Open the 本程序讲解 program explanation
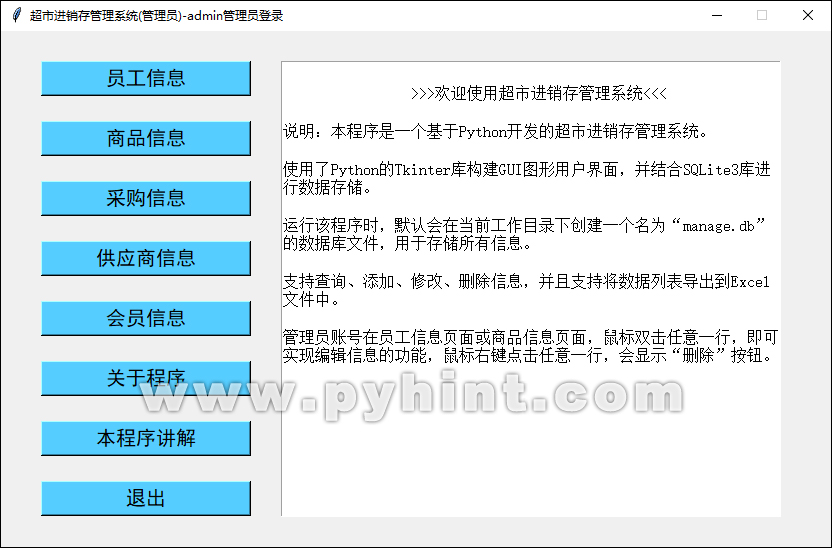Screen dimensions: 832x548 click(146, 438)
